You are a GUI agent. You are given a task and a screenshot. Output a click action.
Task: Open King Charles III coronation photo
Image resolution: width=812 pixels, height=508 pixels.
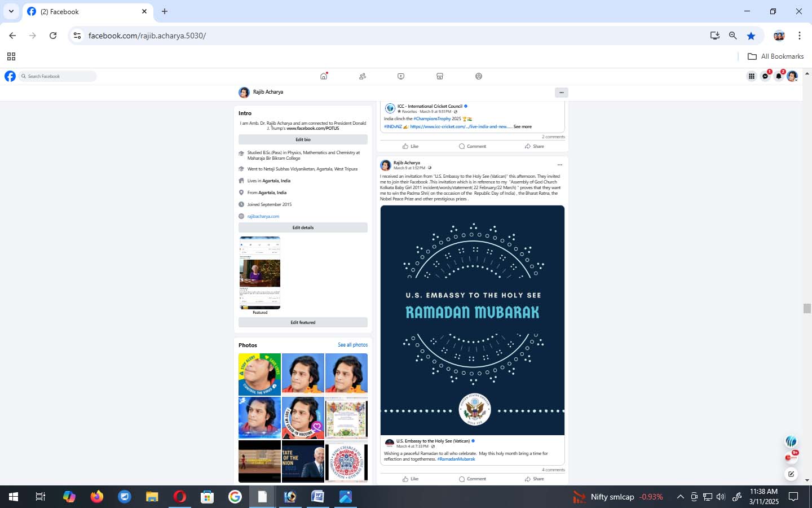pyautogui.click(x=346, y=461)
